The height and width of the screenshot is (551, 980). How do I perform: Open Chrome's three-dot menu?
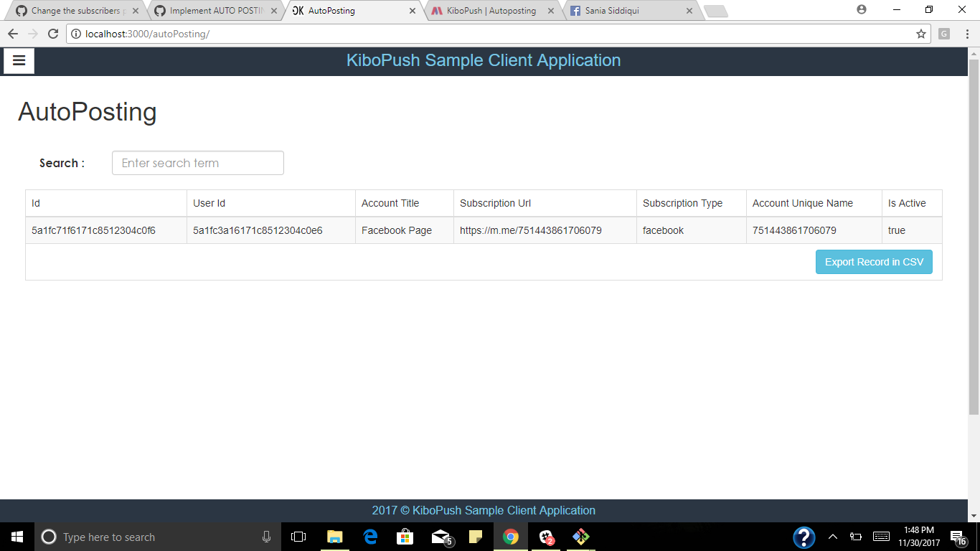point(966,34)
